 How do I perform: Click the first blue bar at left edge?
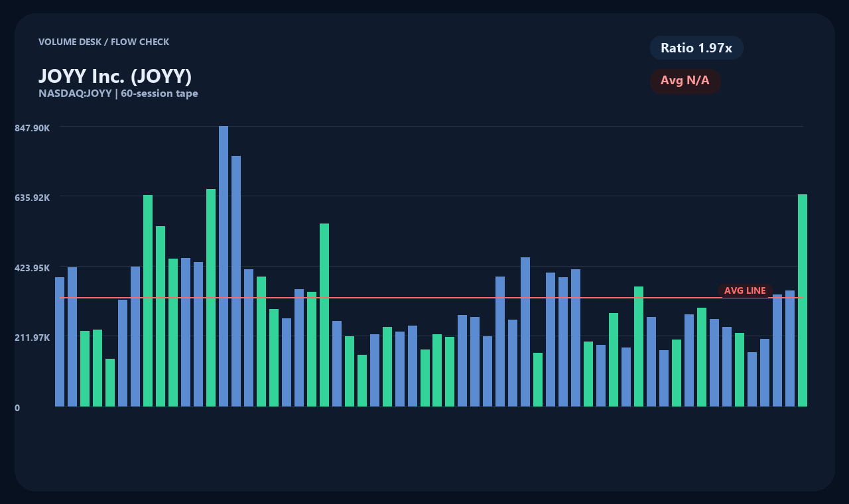[x=60, y=342]
